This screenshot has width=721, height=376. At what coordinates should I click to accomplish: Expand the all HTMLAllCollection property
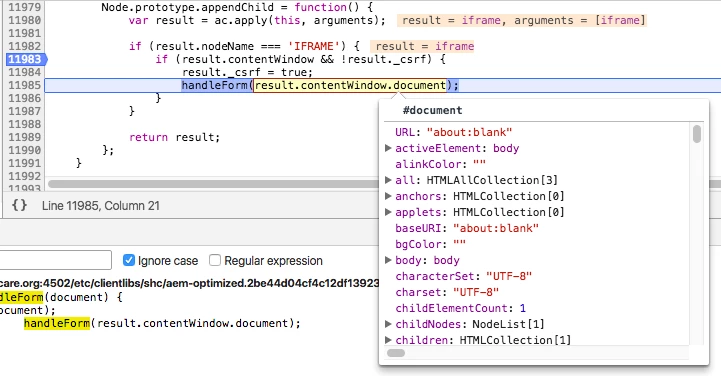tap(388, 180)
